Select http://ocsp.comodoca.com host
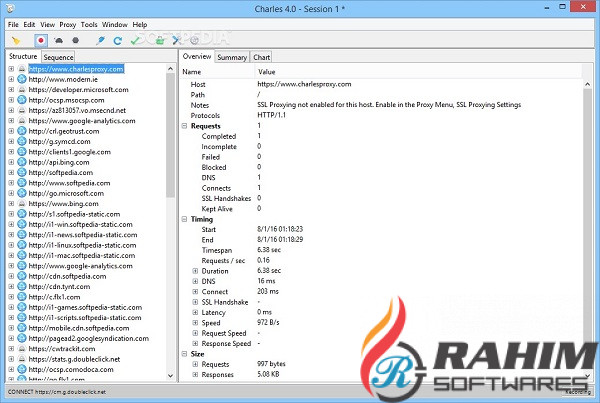Image resolution: width=600 pixels, height=403 pixels. pos(71,369)
